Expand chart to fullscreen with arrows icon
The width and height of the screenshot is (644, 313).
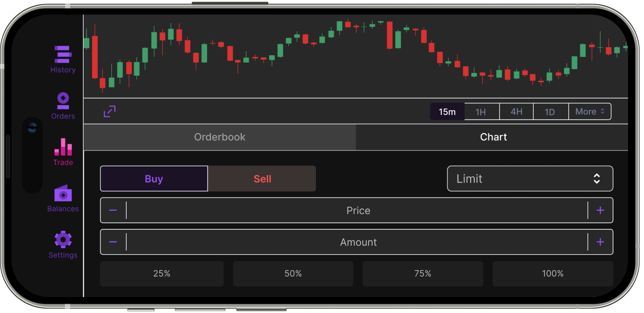109,111
